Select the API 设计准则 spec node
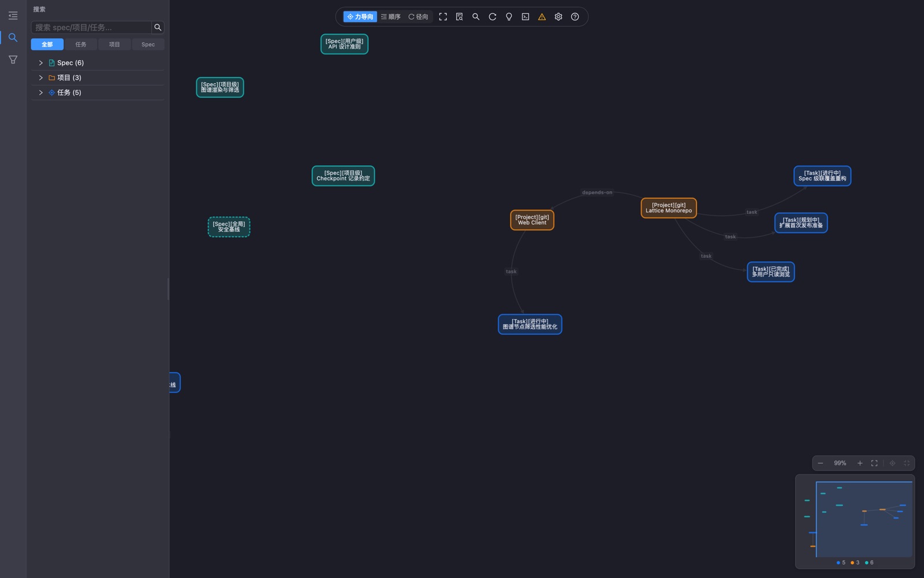This screenshot has height=578, width=924. [x=344, y=44]
